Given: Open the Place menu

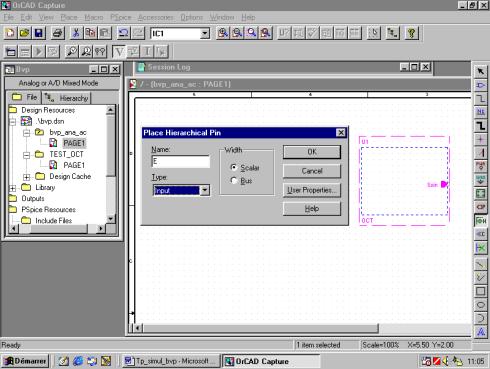Looking at the screenshot, I should pyautogui.click(x=69, y=17).
